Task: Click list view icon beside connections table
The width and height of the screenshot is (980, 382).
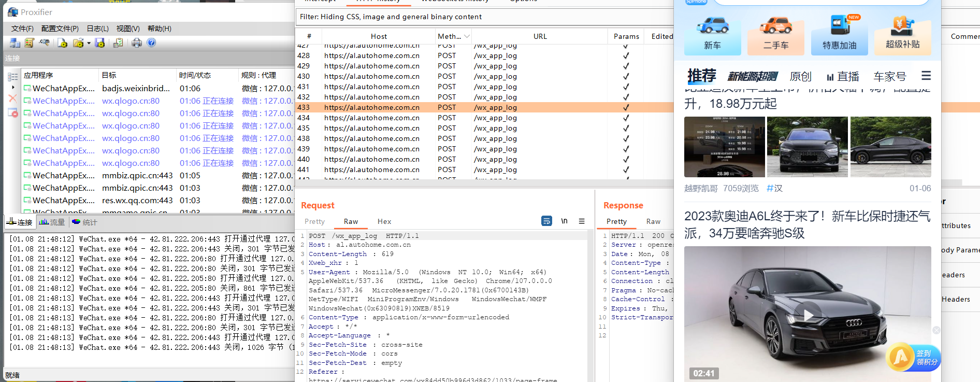Action: (x=13, y=77)
